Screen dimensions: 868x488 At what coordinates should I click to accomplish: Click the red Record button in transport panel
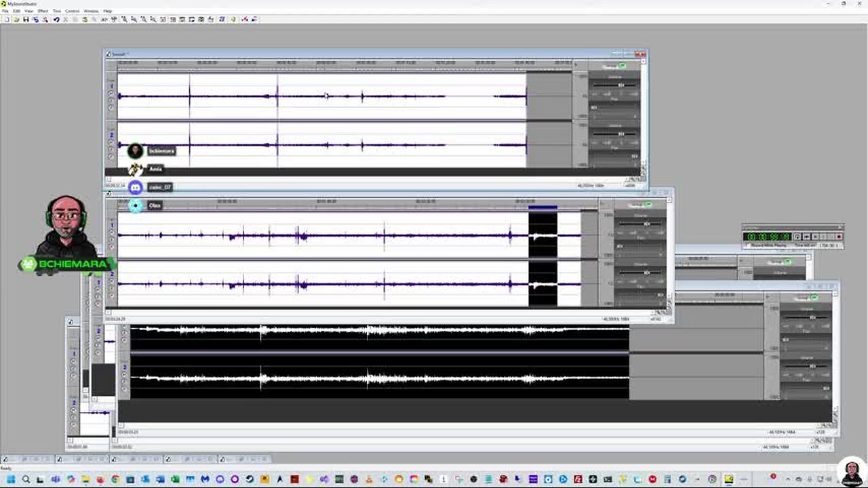click(x=839, y=237)
